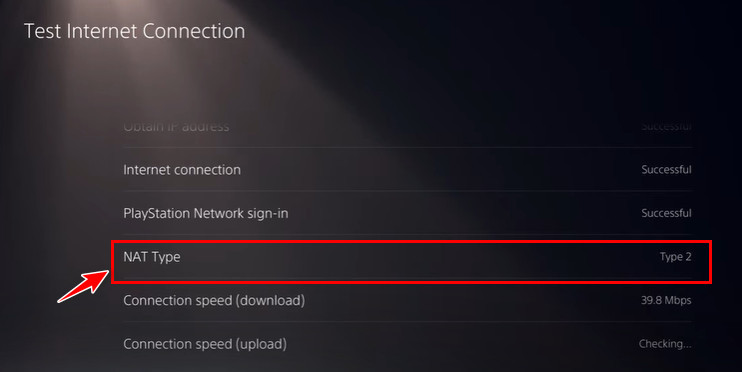This screenshot has width=742, height=372.
Task: Select PlayStation Network sign-in row
Action: pos(408,213)
